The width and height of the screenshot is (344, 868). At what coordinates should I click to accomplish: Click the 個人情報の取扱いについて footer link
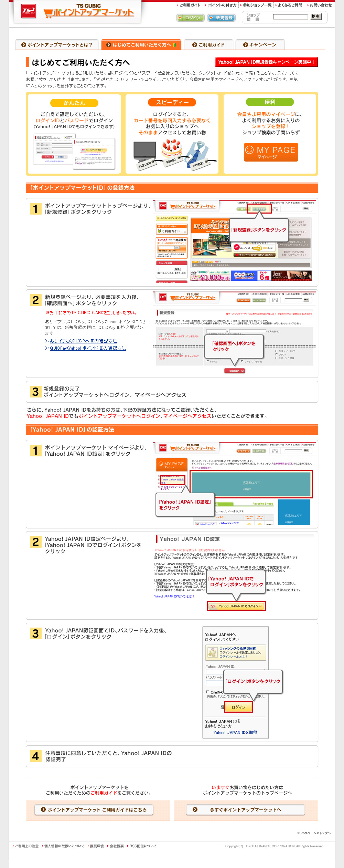point(64,846)
